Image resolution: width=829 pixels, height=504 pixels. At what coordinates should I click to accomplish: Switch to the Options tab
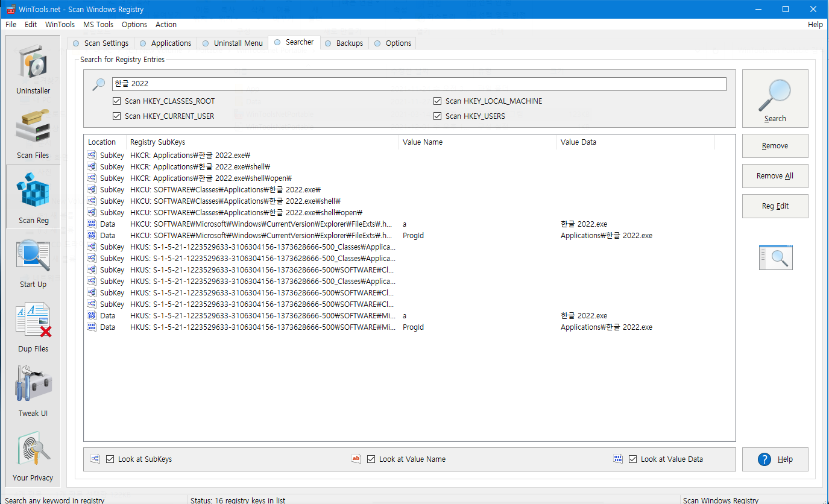[392, 43]
